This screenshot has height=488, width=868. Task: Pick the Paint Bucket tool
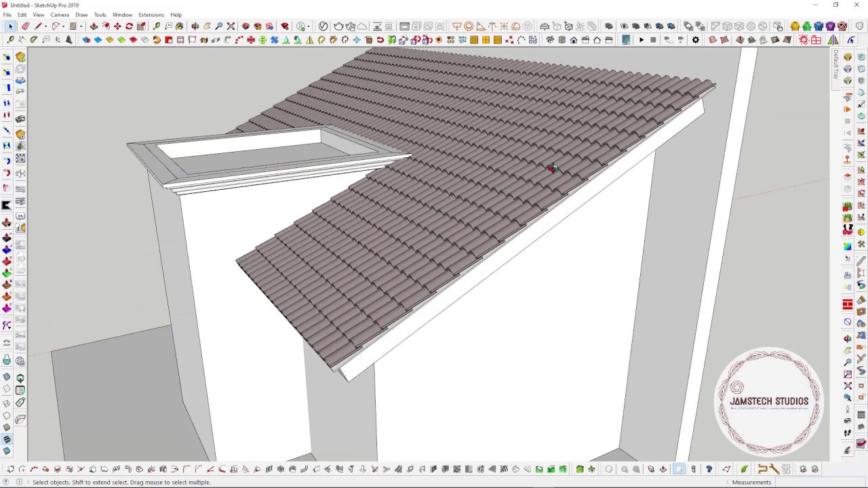point(179,26)
